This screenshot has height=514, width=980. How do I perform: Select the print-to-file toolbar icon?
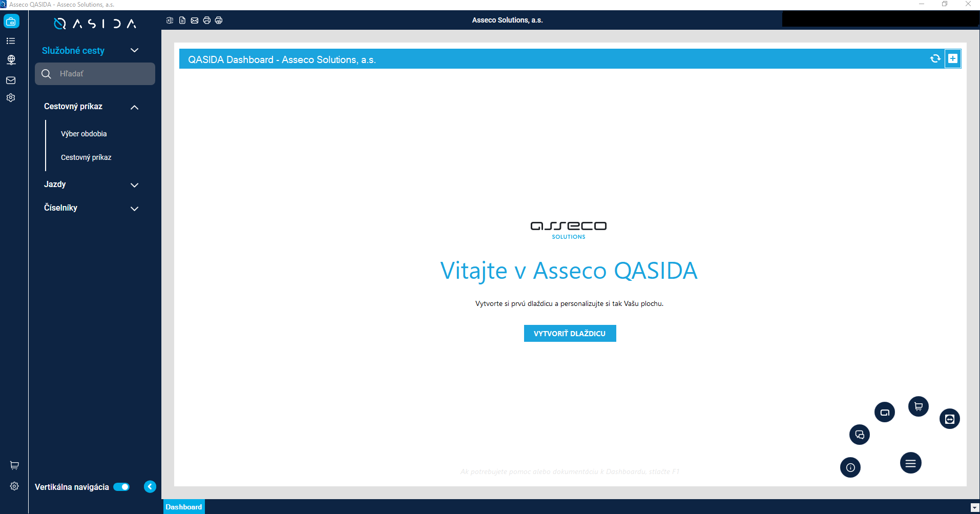[x=219, y=20]
